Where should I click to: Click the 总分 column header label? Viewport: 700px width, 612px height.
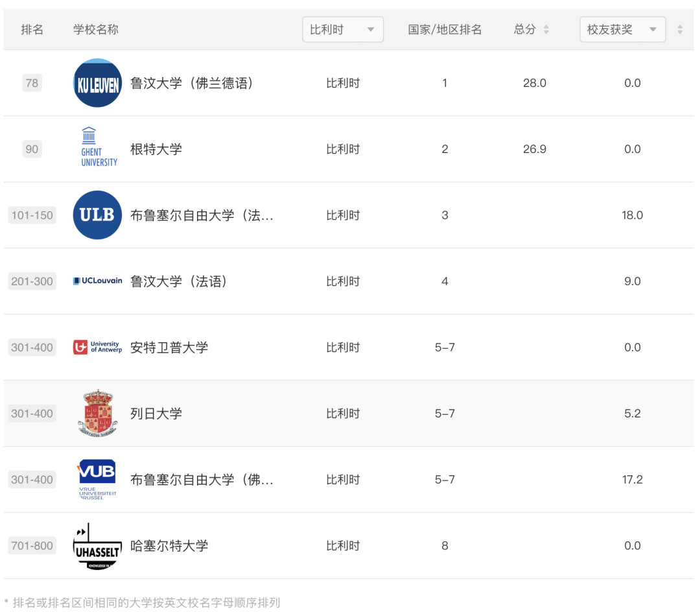[x=524, y=29]
